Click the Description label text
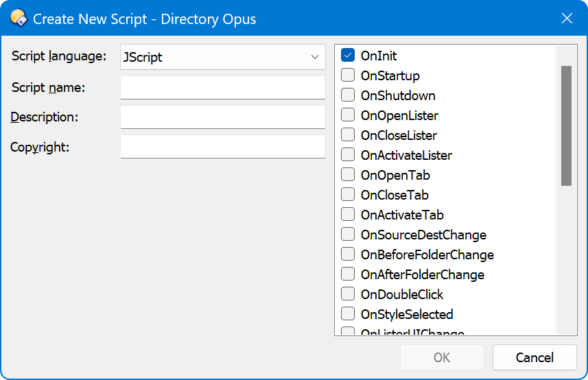 click(44, 117)
